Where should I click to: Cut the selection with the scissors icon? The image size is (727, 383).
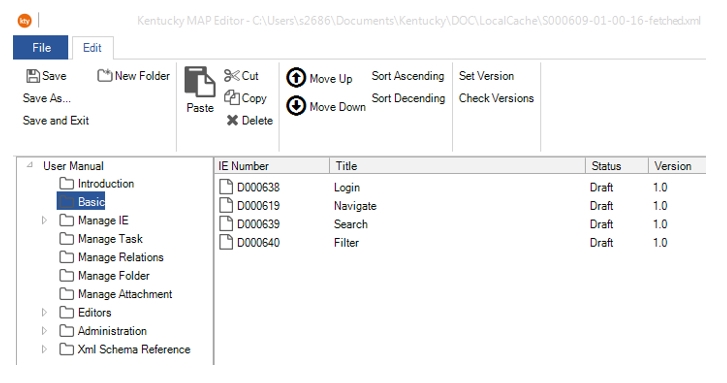[x=231, y=76]
